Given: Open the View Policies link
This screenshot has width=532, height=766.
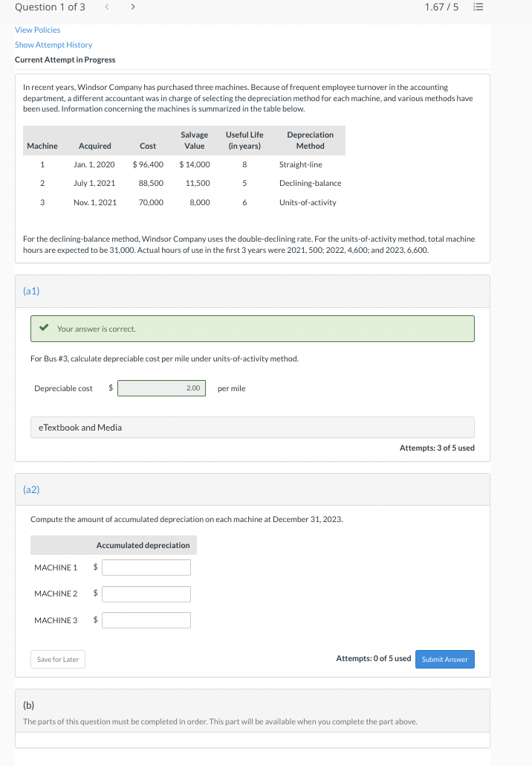Looking at the screenshot, I should (37, 30).
